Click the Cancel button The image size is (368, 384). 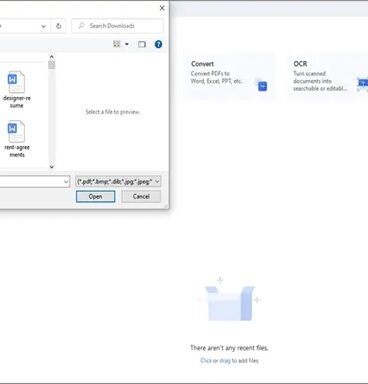[141, 196]
